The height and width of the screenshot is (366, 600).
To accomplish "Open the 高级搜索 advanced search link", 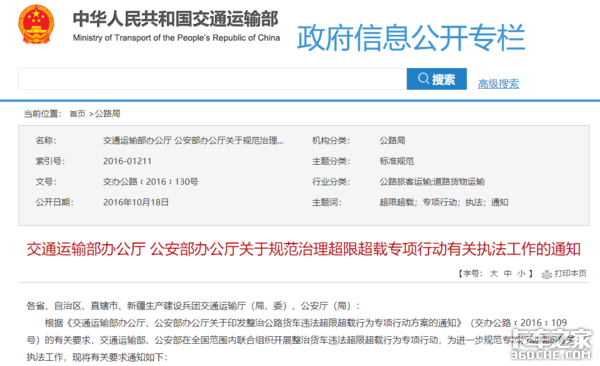I will coord(498,83).
